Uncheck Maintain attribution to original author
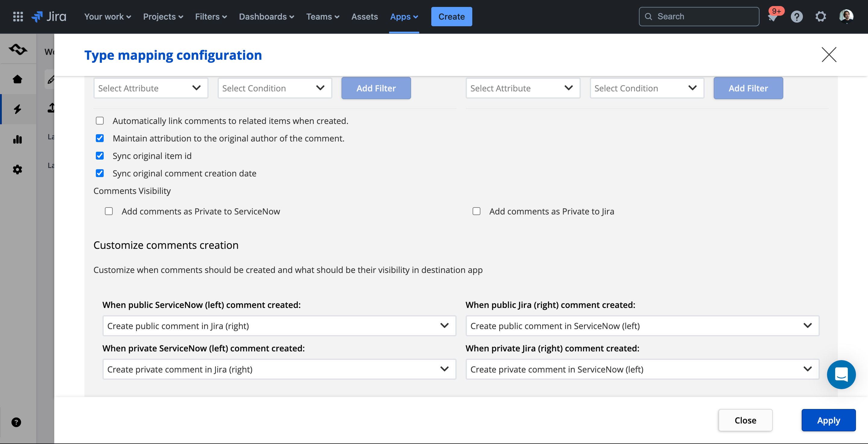The image size is (868, 444). 100,138
